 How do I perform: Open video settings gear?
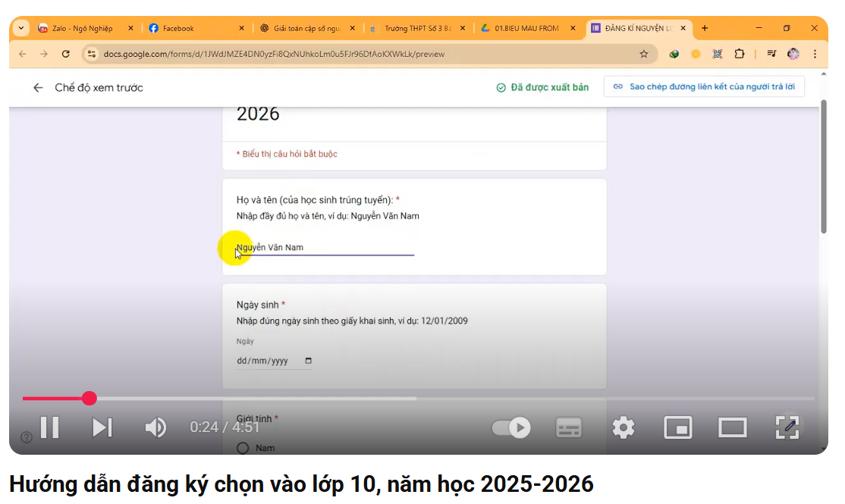click(624, 427)
